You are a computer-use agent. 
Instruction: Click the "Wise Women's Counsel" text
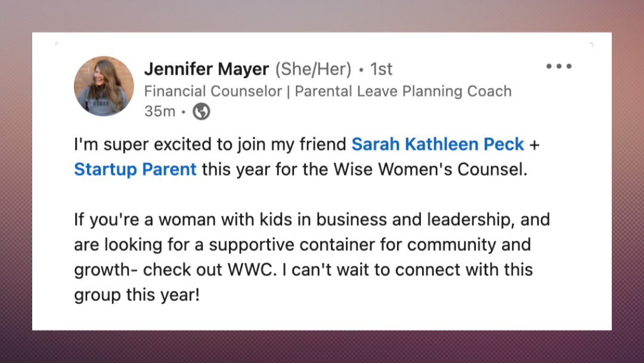(x=430, y=170)
